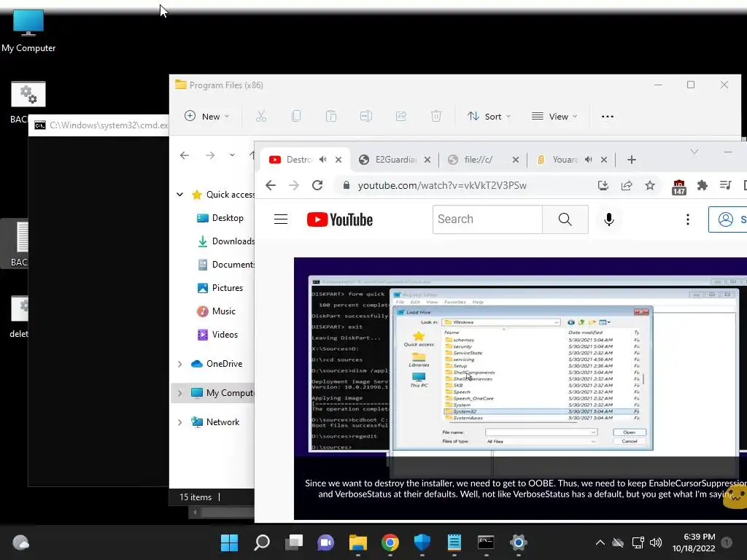Click YouTube search magnifier button
This screenshot has height=560, width=747.
coord(565,219)
